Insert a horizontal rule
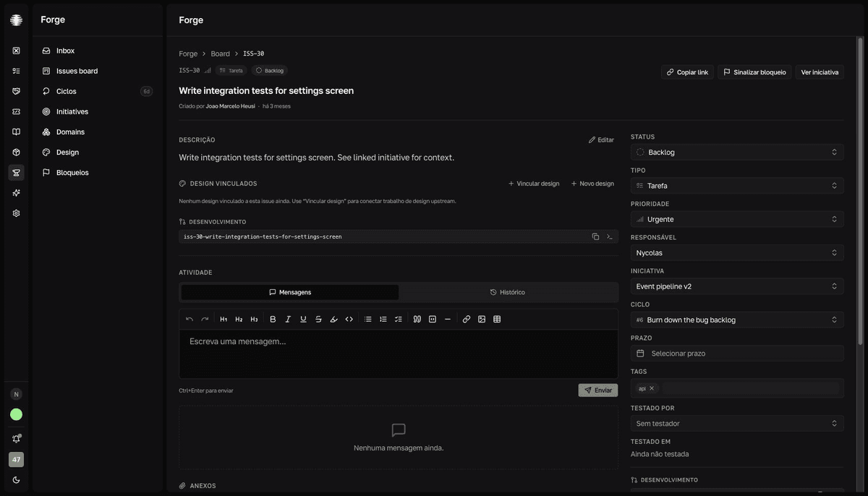 pyautogui.click(x=448, y=319)
